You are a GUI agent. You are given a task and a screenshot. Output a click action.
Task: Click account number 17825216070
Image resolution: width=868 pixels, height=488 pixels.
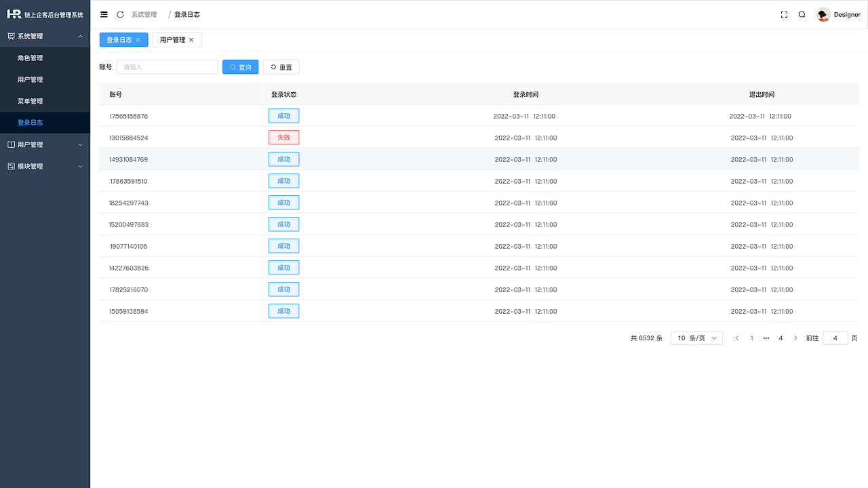(128, 289)
